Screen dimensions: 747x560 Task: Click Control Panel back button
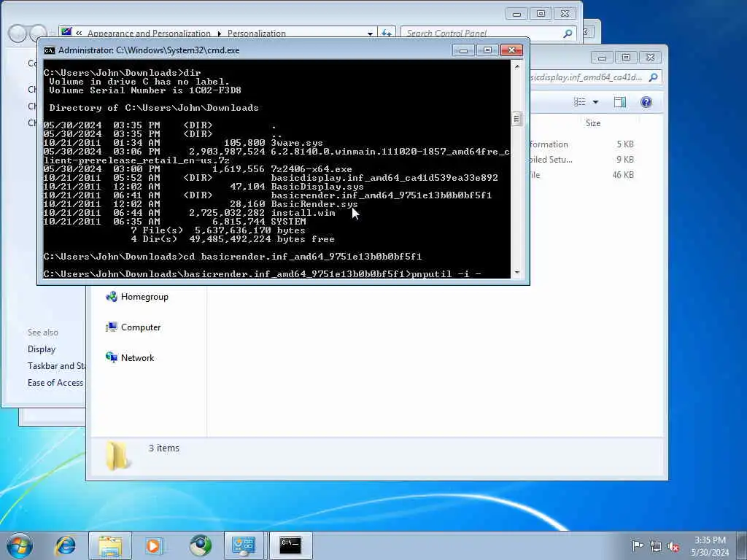pos(18,34)
